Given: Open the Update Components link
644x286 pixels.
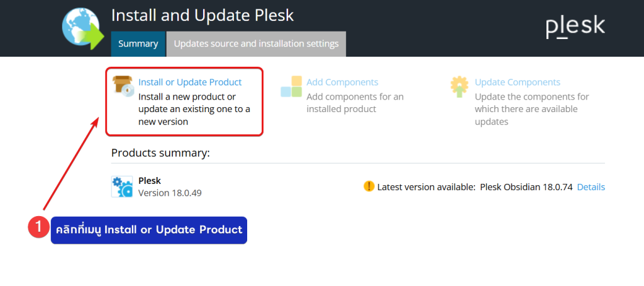Looking at the screenshot, I should coord(517,82).
